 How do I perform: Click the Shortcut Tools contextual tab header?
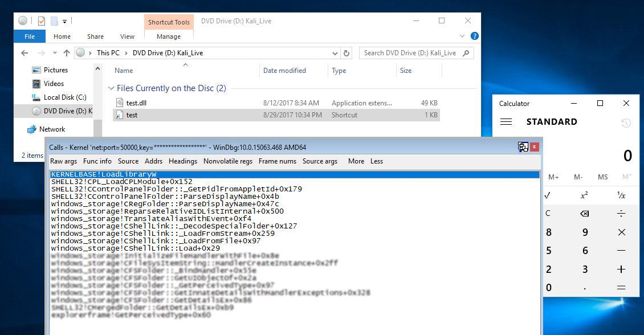[x=169, y=22]
